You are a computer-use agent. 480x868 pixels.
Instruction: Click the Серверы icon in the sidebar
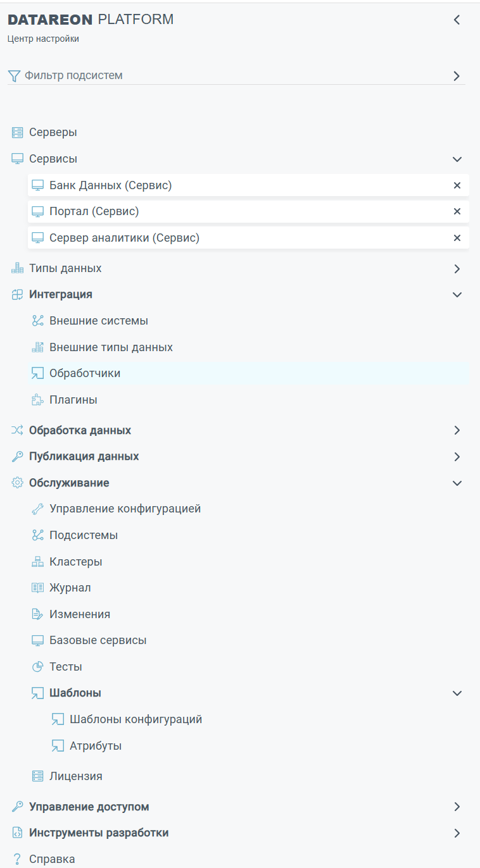pos(16,132)
